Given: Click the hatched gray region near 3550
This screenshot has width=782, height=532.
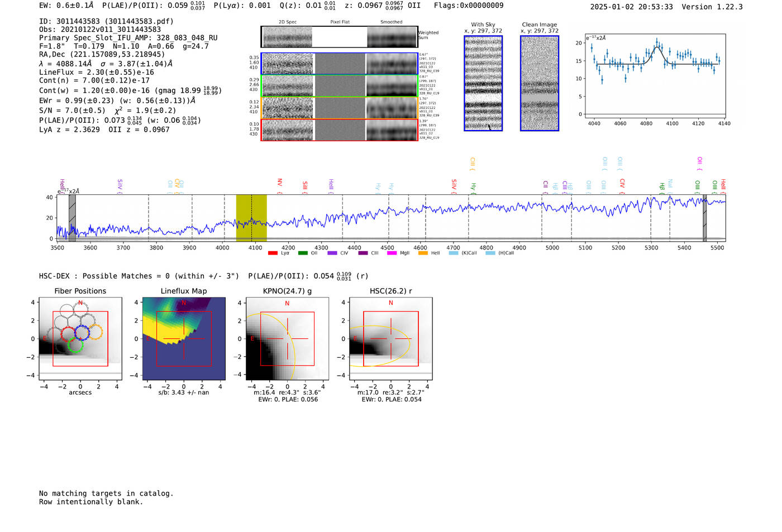Looking at the screenshot, I should tap(72, 218).
